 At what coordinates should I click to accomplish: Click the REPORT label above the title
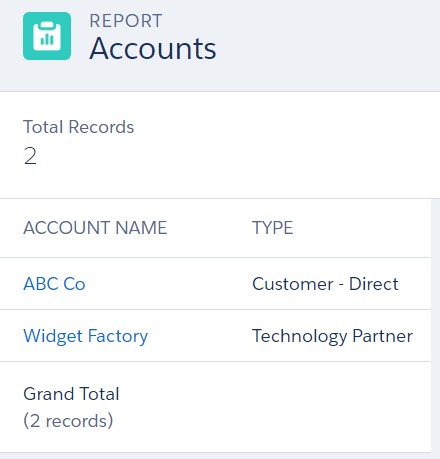126,21
